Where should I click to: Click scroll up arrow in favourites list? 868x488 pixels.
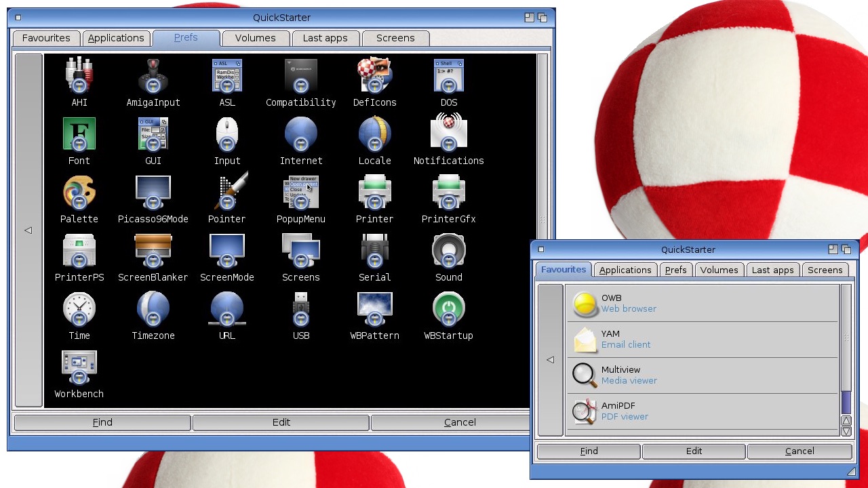pyautogui.click(x=846, y=421)
